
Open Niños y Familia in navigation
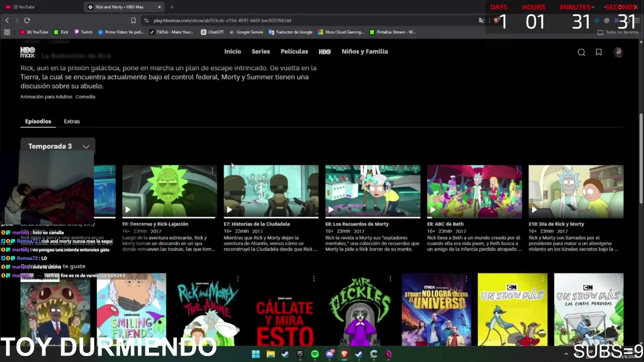365,51
